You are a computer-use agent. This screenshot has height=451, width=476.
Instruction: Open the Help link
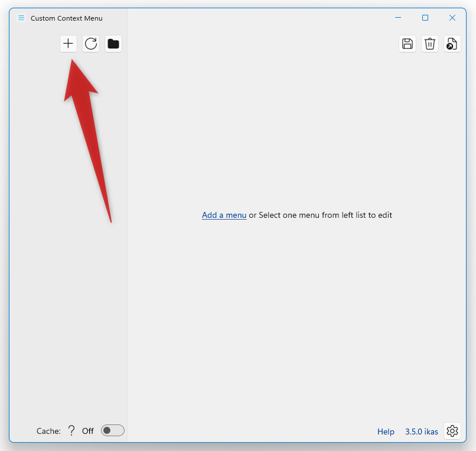tap(386, 432)
